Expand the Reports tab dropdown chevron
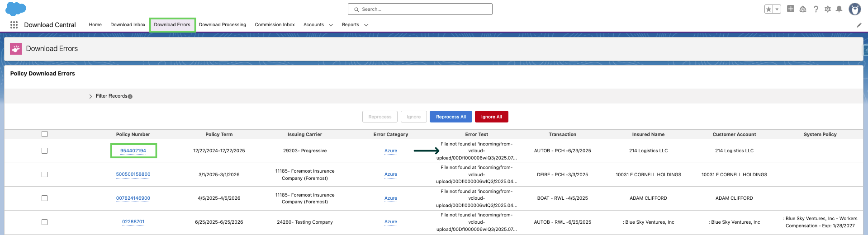Screen dimensions: 868x235 [x=366, y=25]
